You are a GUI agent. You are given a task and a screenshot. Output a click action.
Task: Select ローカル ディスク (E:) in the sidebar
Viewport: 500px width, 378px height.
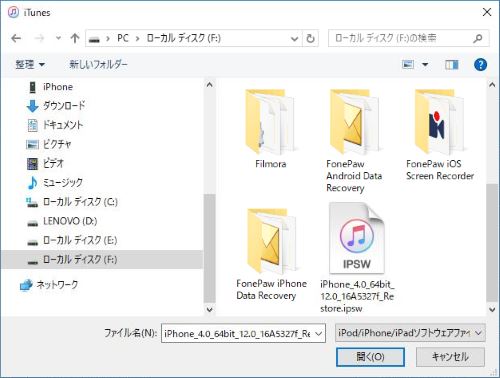[x=80, y=240]
